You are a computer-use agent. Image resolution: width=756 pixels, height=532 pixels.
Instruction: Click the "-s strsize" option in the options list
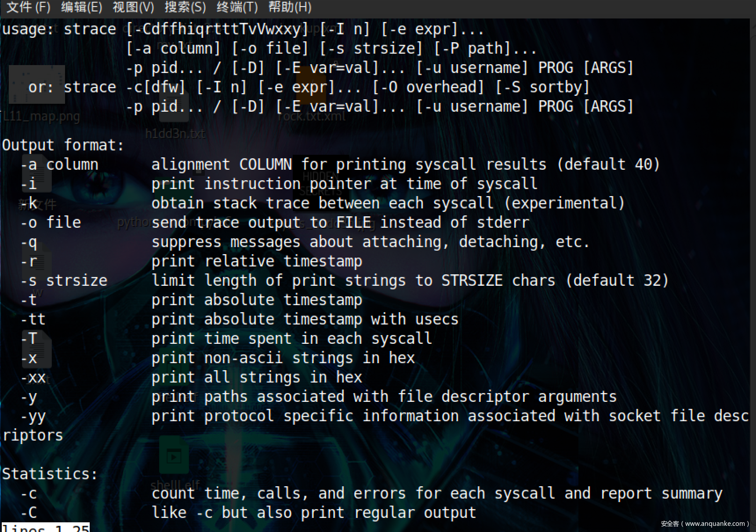tap(64, 281)
